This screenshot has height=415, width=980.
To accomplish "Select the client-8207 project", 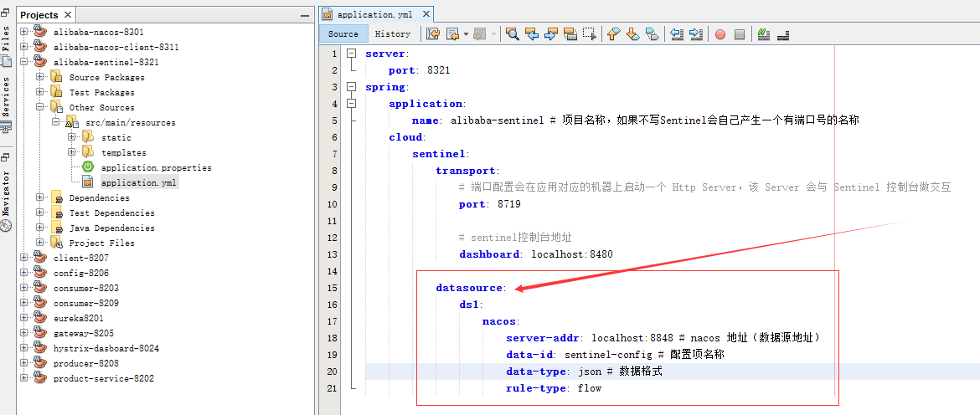I will [x=81, y=258].
